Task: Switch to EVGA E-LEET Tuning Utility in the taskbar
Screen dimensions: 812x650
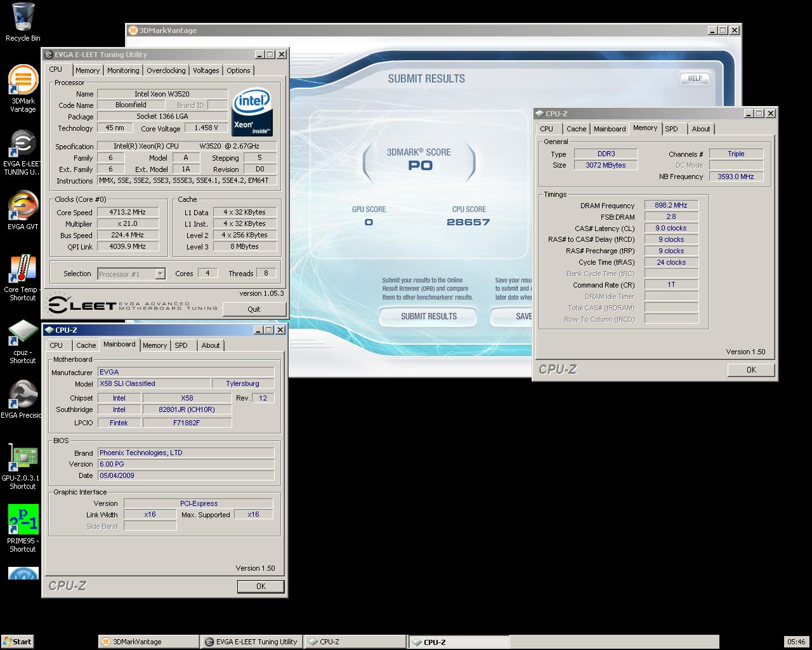Action: (x=251, y=642)
